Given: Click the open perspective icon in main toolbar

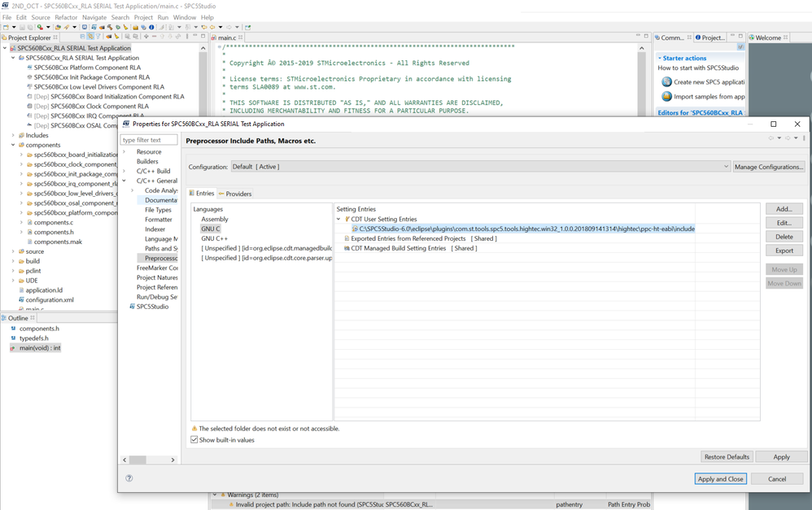Looking at the screenshot, I should click(x=247, y=27).
